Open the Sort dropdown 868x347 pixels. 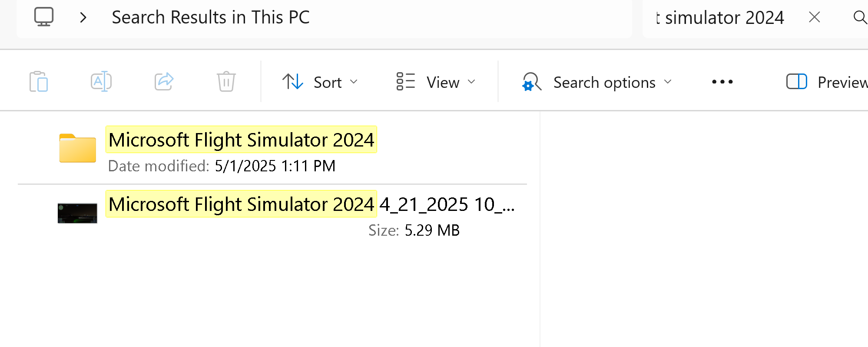click(x=320, y=82)
